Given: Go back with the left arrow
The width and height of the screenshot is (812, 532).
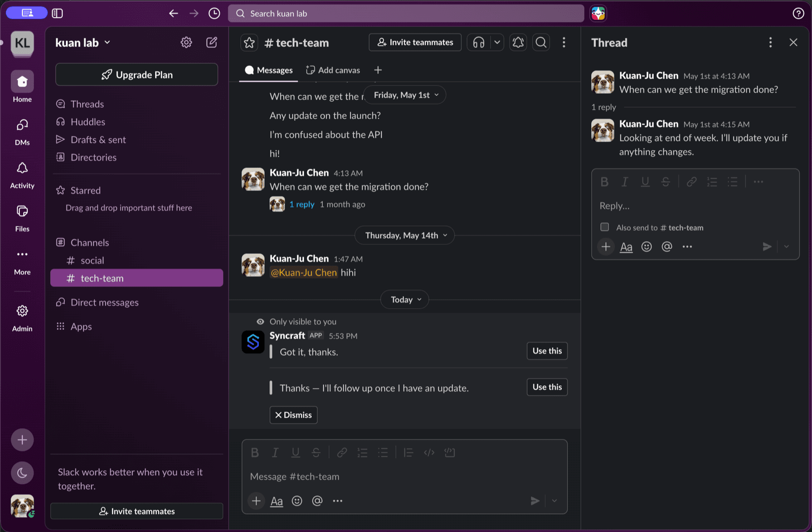Looking at the screenshot, I should coord(174,13).
